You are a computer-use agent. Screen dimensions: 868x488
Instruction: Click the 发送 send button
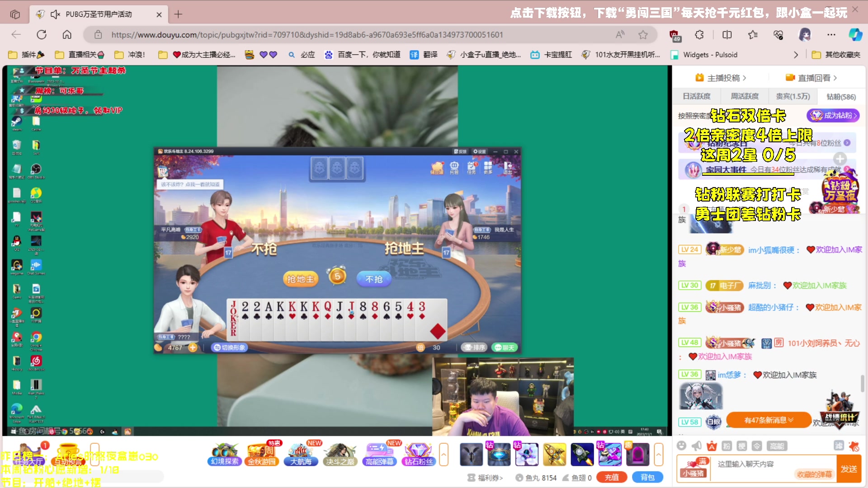(849, 469)
